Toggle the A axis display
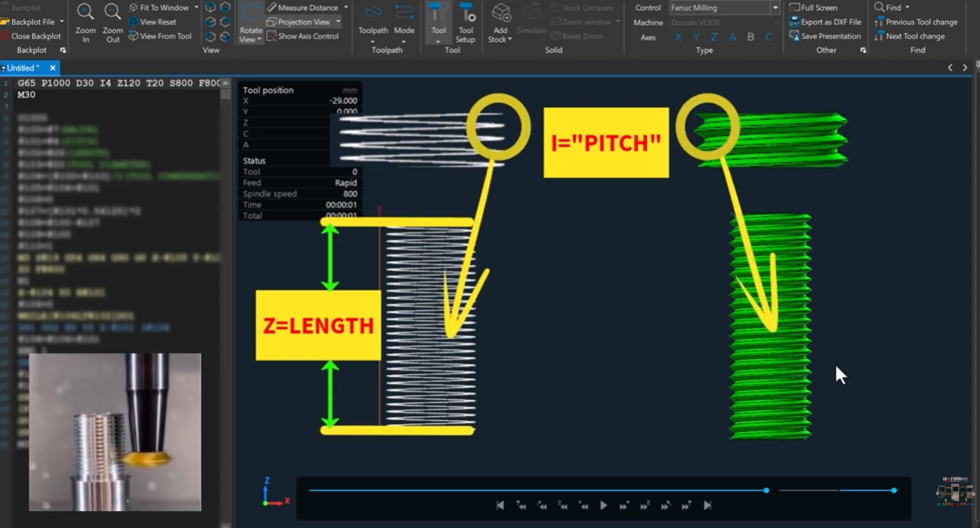Image resolution: width=980 pixels, height=528 pixels. tap(732, 37)
